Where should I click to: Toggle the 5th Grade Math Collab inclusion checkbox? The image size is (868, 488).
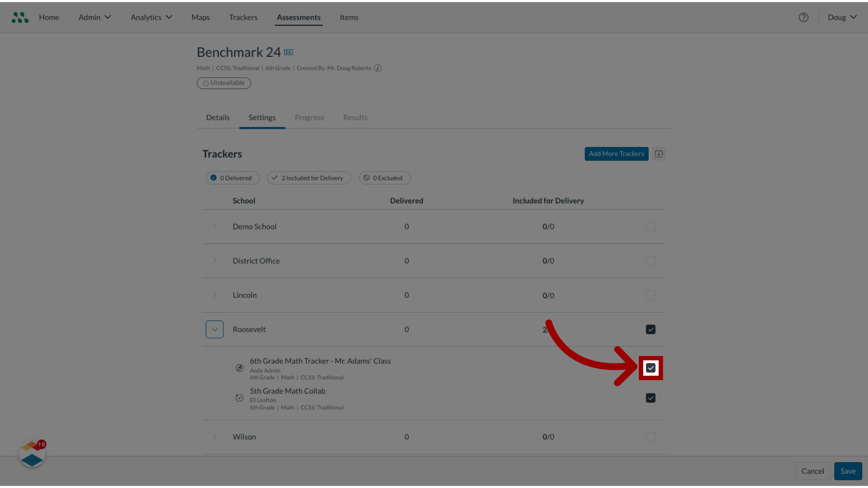651,398
